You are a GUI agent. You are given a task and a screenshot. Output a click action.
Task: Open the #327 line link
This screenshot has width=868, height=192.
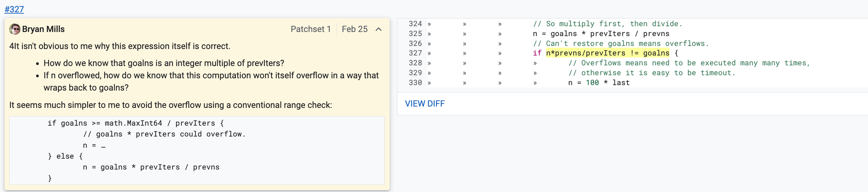click(x=14, y=9)
